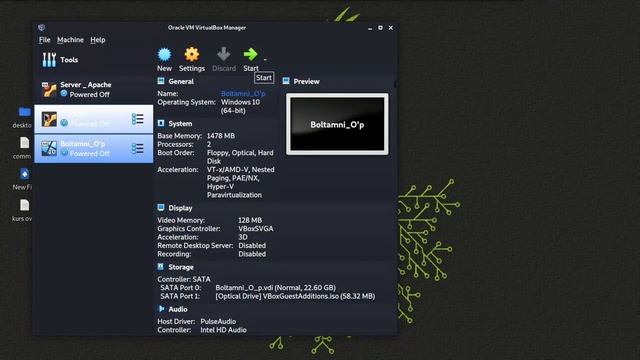This screenshot has height=360, width=640.
Task: Click the New machine toolbar icon
Action: pyautogui.click(x=164, y=54)
